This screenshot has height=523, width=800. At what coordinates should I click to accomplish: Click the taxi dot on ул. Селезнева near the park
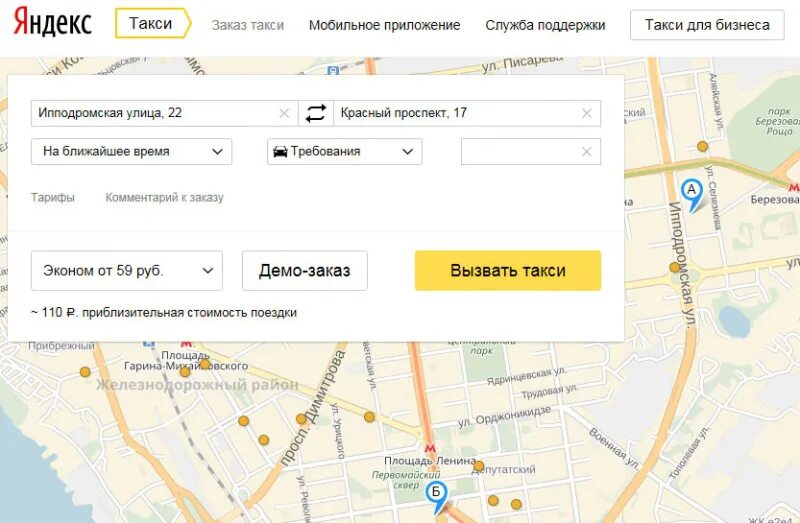[703, 146]
